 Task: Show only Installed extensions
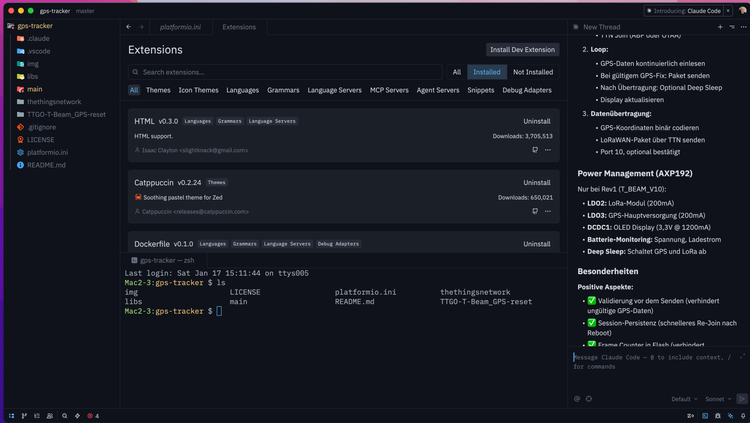point(486,72)
